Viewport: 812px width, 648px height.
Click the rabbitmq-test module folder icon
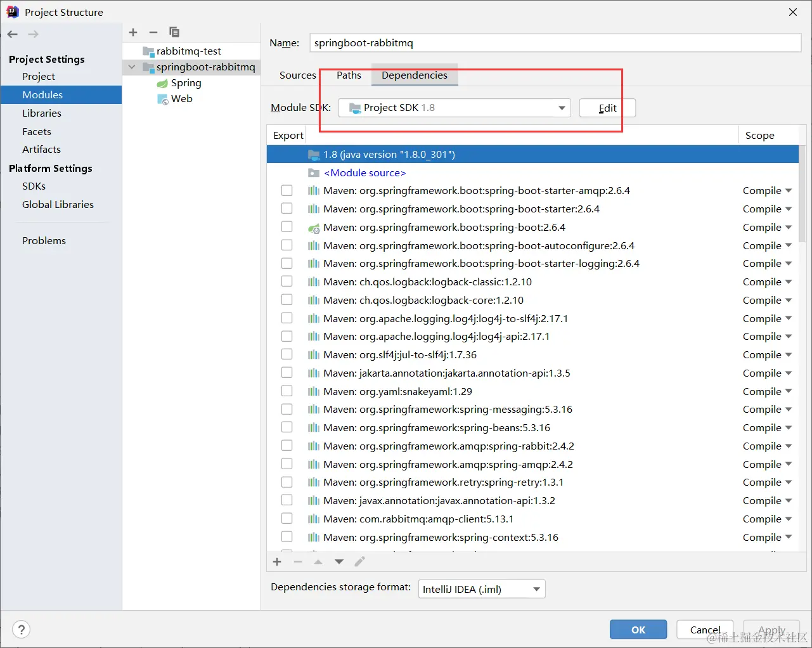pyautogui.click(x=148, y=51)
